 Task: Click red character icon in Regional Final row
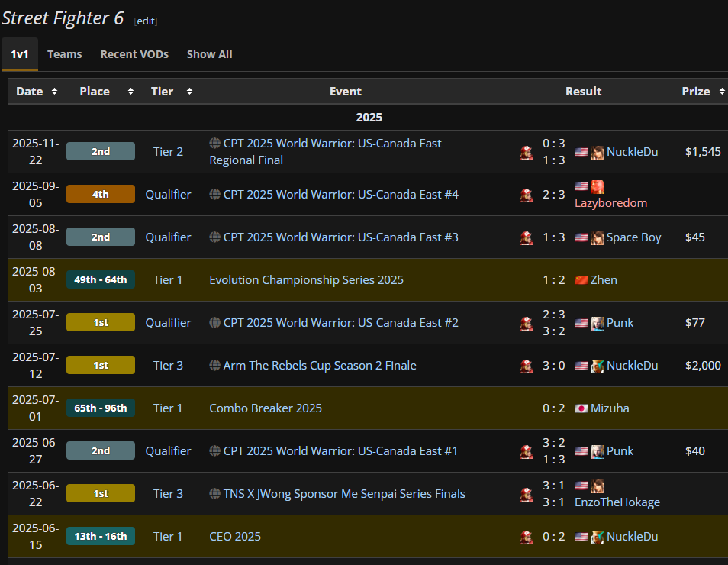[x=527, y=153]
